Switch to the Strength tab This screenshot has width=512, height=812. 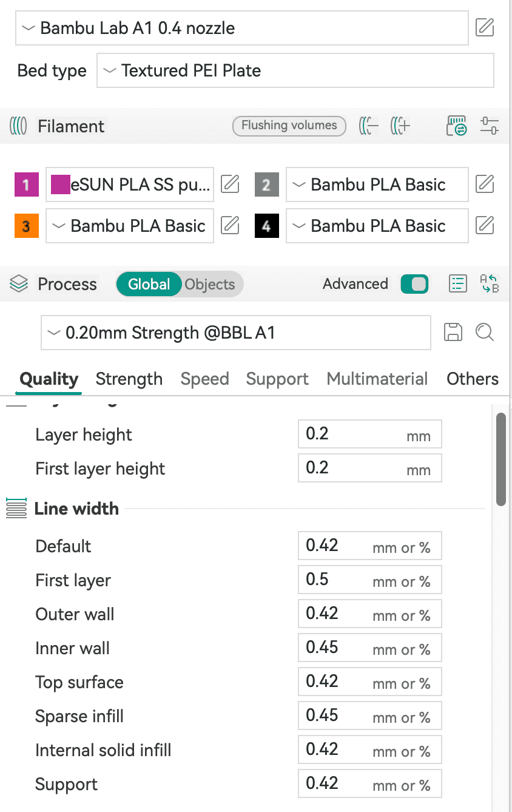(x=129, y=379)
